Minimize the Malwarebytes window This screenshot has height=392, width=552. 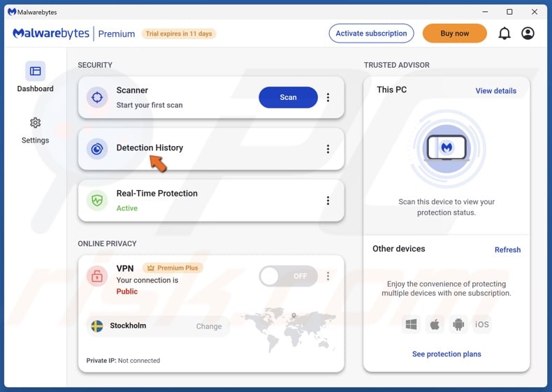point(485,12)
